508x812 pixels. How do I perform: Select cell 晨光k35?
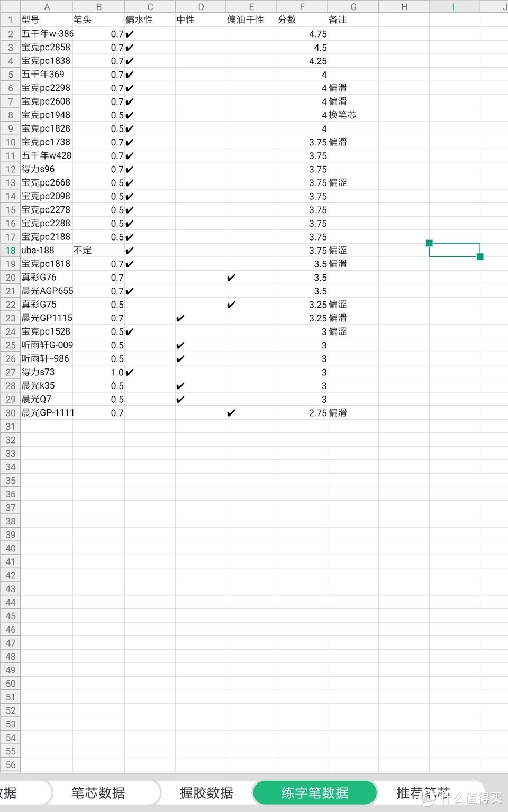coord(47,386)
